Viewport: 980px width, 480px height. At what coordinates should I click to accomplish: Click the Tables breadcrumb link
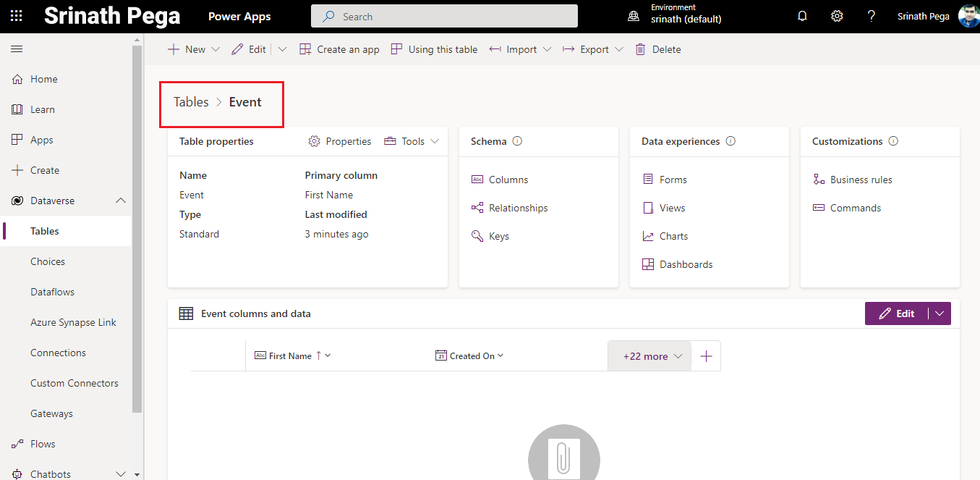(191, 102)
